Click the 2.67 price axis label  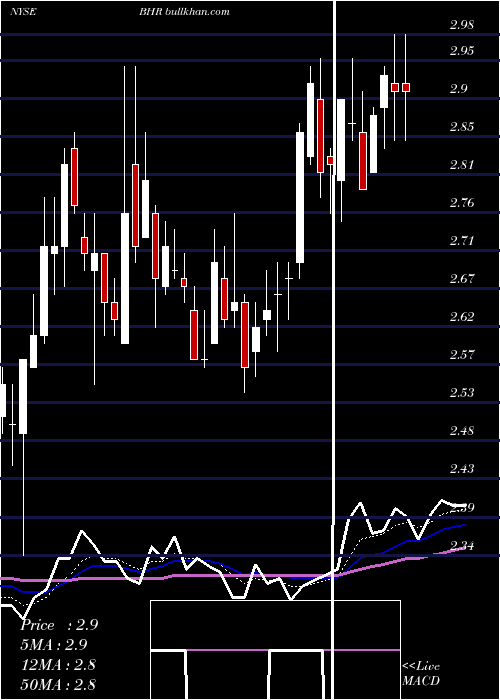click(x=461, y=279)
